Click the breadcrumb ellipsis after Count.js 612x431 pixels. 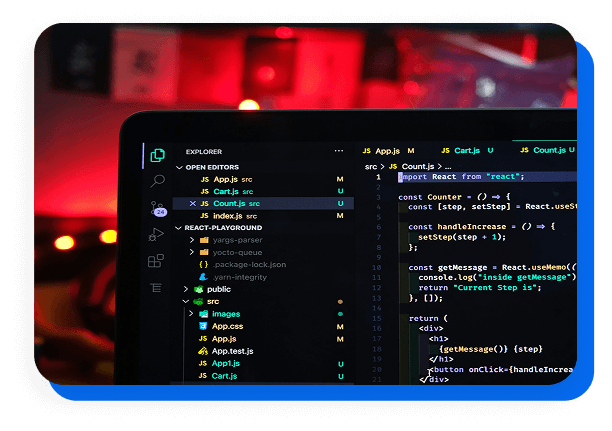(x=448, y=167)
